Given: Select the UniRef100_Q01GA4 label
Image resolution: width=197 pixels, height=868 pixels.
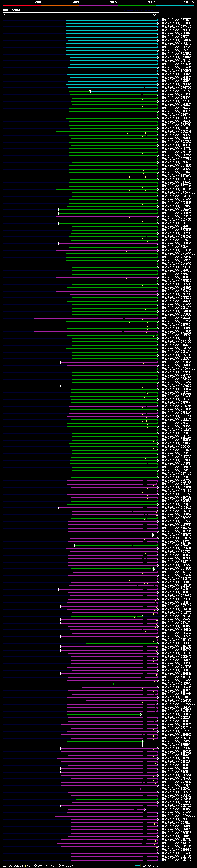Looking at the screenshot, I should point(177,548).
